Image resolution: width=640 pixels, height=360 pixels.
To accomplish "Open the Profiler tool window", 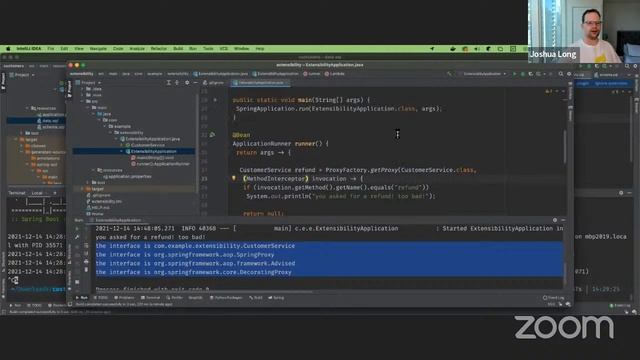I will [175, 298].
